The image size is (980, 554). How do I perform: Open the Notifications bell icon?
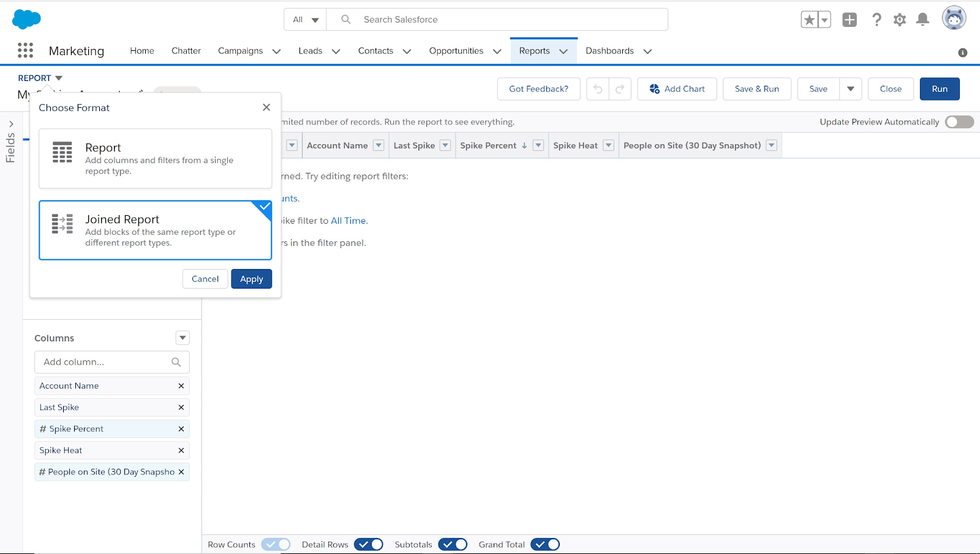922,20
